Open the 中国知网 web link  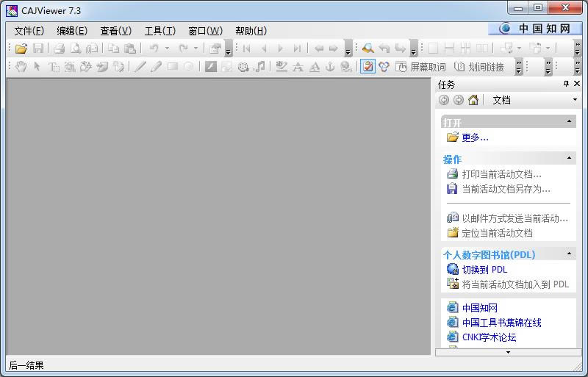[x=480, y=308]
